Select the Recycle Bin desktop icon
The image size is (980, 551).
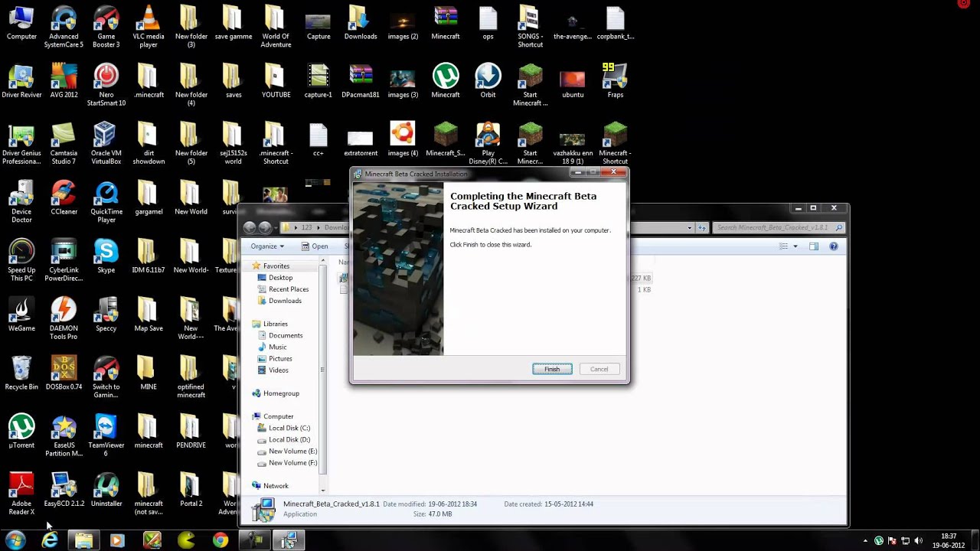coord(21,373)
